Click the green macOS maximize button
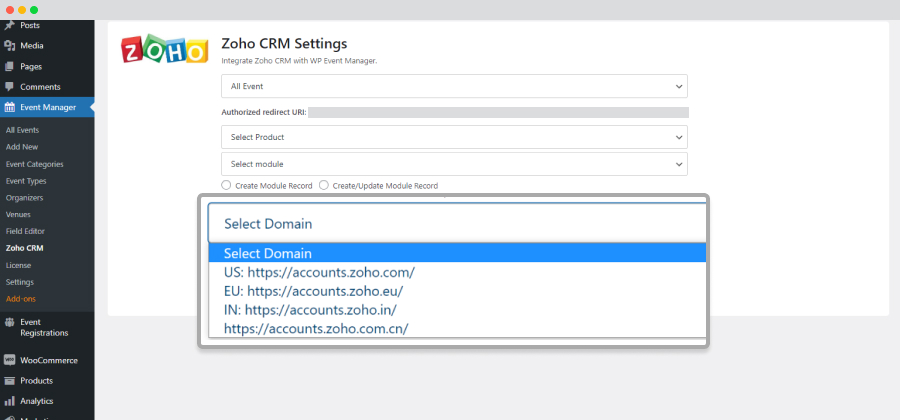The height and width of the screenshot is (420, 900). click(34, 10)
